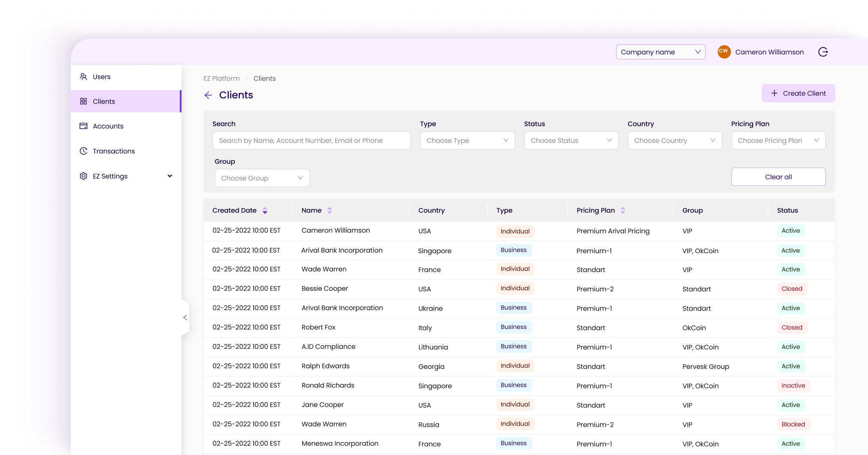Click Business type badge in Robert Fox row
868x455 pixels.
coord(514,327)
